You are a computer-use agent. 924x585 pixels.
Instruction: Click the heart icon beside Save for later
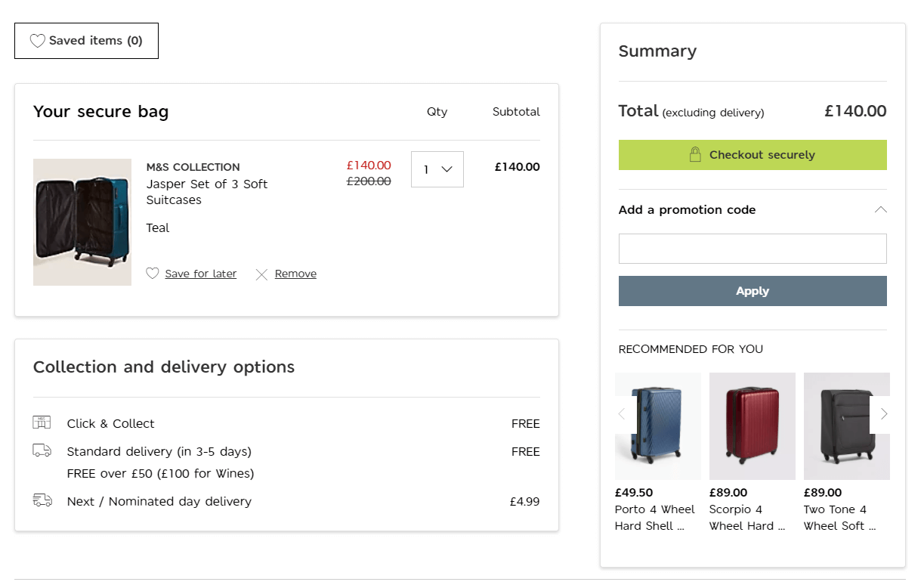tap(153, 274)
